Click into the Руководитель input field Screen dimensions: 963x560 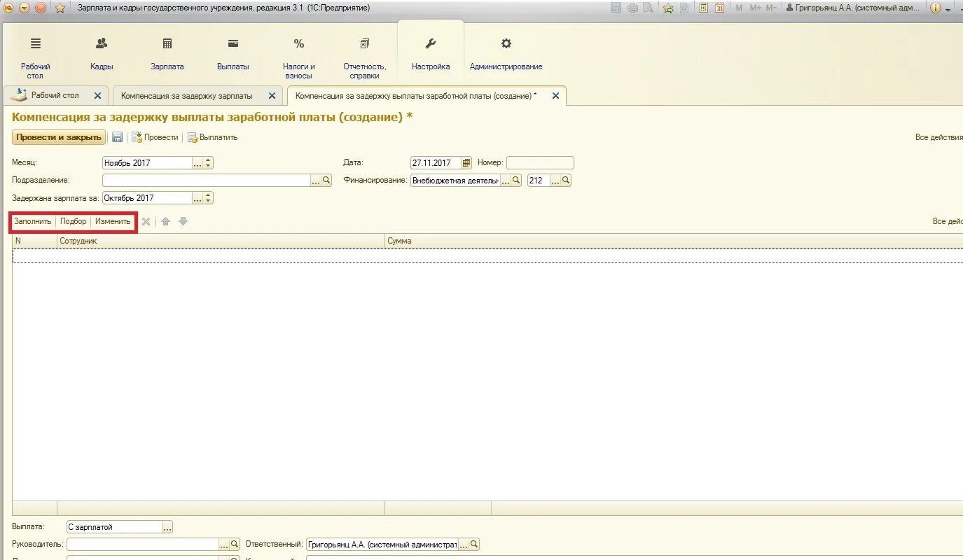143,544
